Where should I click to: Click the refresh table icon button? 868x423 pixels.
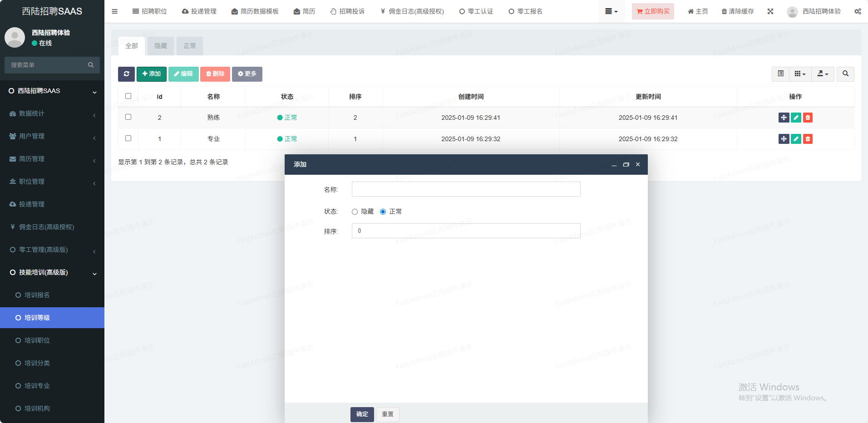click(x=126, y=74)
